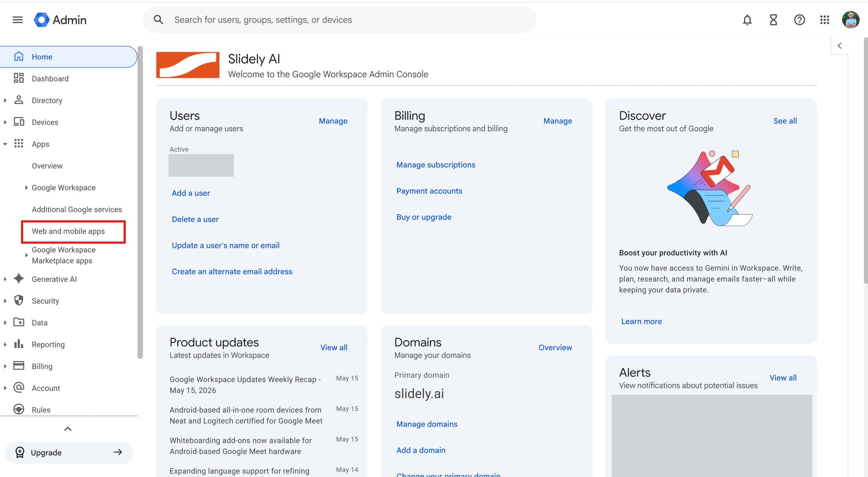Select Web and mobile apps

coord(68,231)
